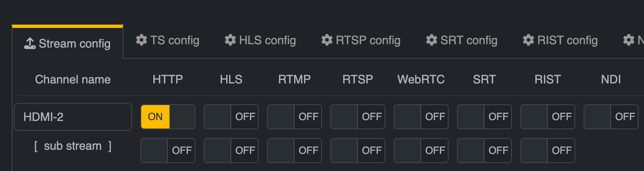Image resolution: width=644 pixels, height=171 pixels.
Task: Toggle RIST on for the sub stream
Action: tap(548, 151)
